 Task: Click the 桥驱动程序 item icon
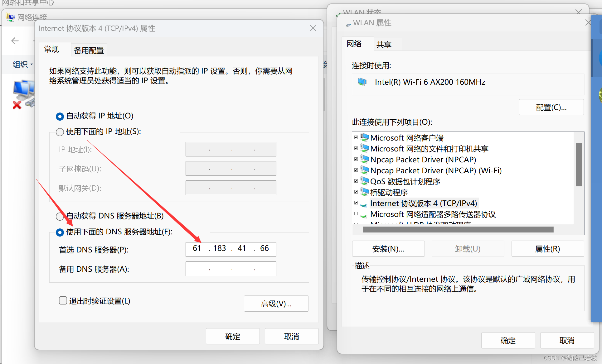pos(364,192)
